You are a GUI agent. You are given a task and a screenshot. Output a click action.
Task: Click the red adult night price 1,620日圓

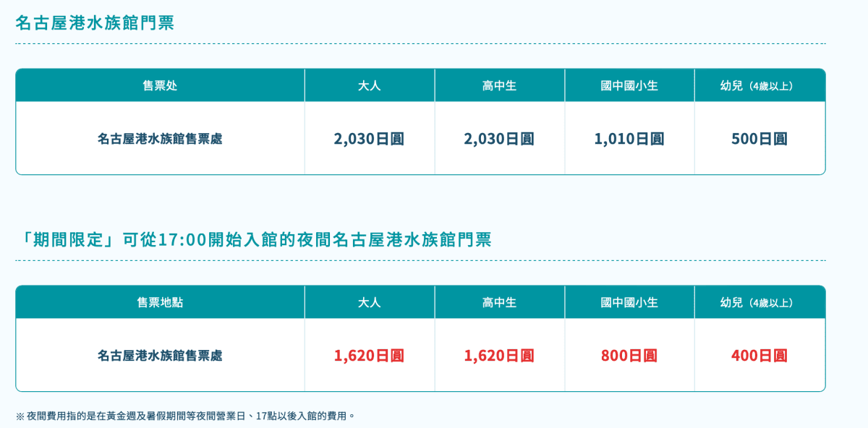[x=369, y=356]
